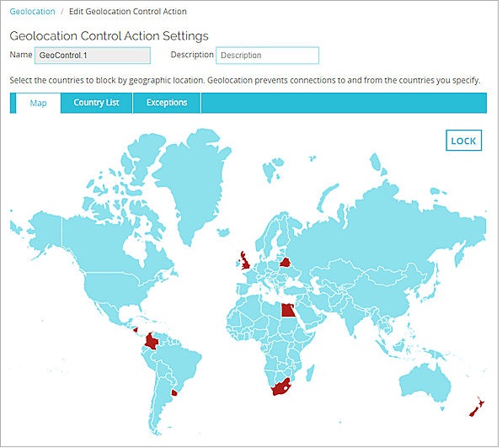Viewport: 502px width, 448px height.
Task: Click 'Edit Geolocation Control Action' breadcrumb text
Action: pyautogui.click(x=128, y=12)
